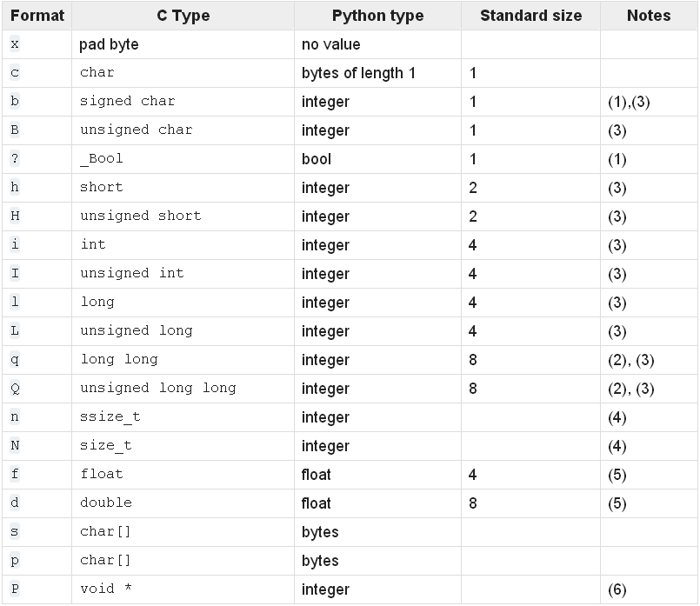Click the 'unsigned long long' cell
Viewport: 700px width, 606px height.
(158, 388)
